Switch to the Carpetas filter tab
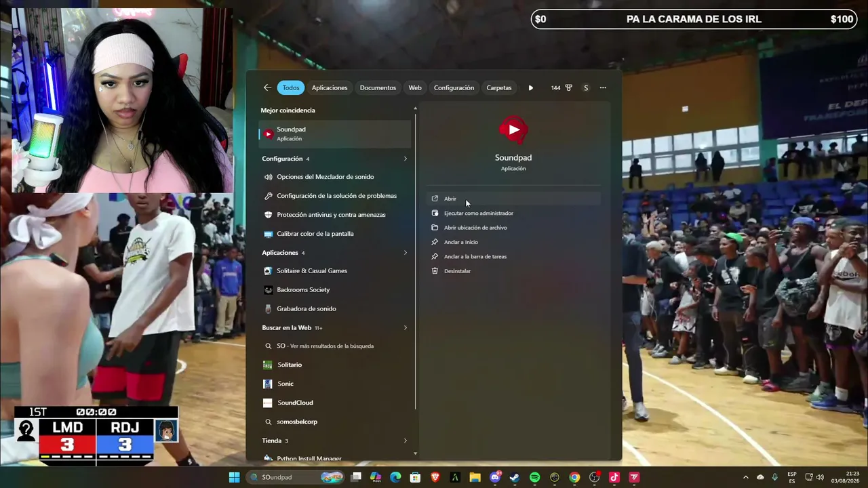The image size is (868, 488). 499,87
